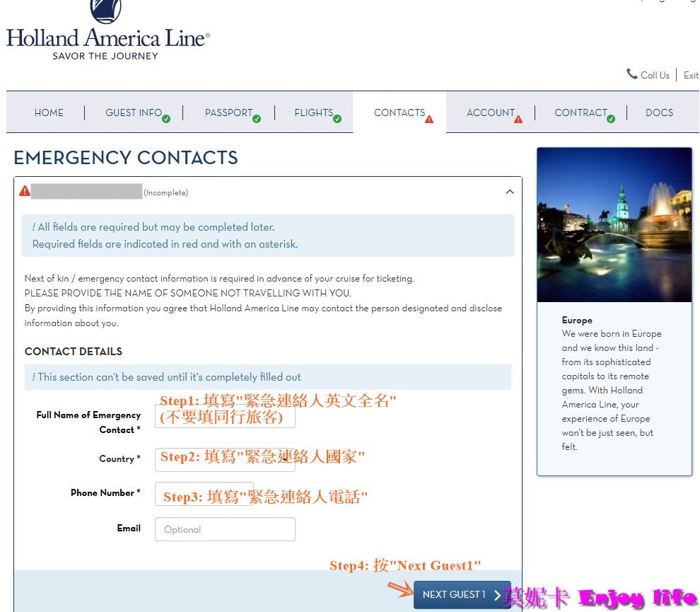700x612 pixels.
Task: Click the red alert icon on ACCOUNT tab
Action: tap(520, 120)
